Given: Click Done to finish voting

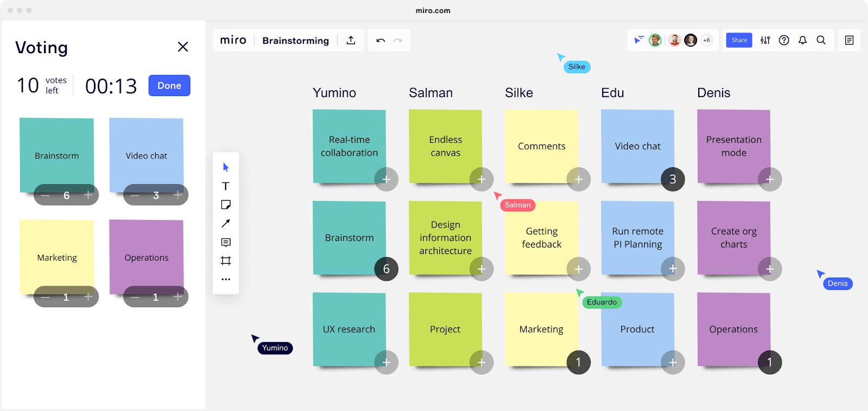Looking at the screenshot, I should [169, 85].
